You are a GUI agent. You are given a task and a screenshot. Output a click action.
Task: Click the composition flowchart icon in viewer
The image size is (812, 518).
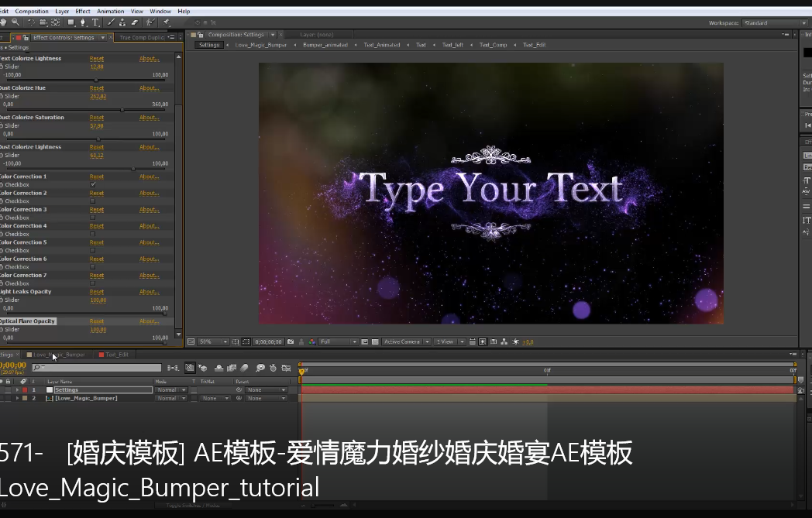[504, 341]
